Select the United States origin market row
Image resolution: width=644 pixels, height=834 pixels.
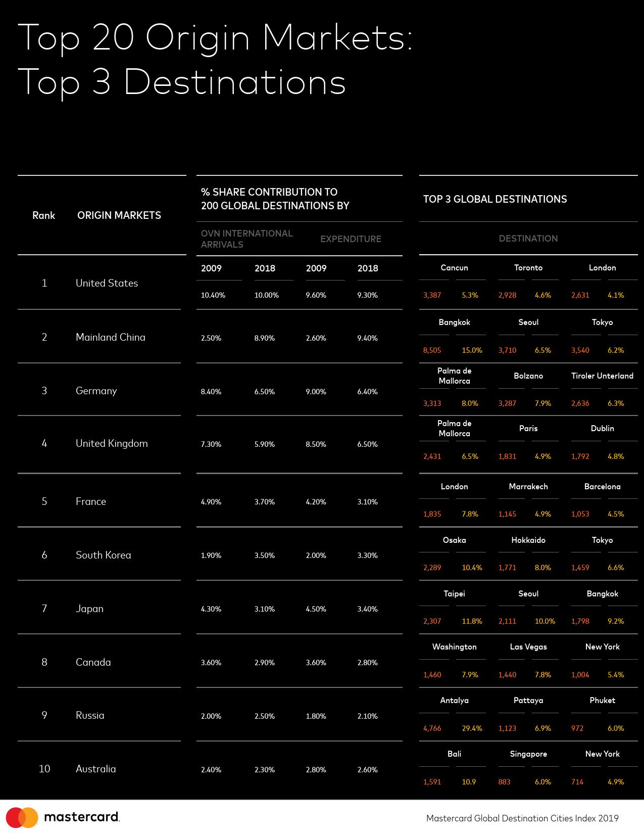107,283
